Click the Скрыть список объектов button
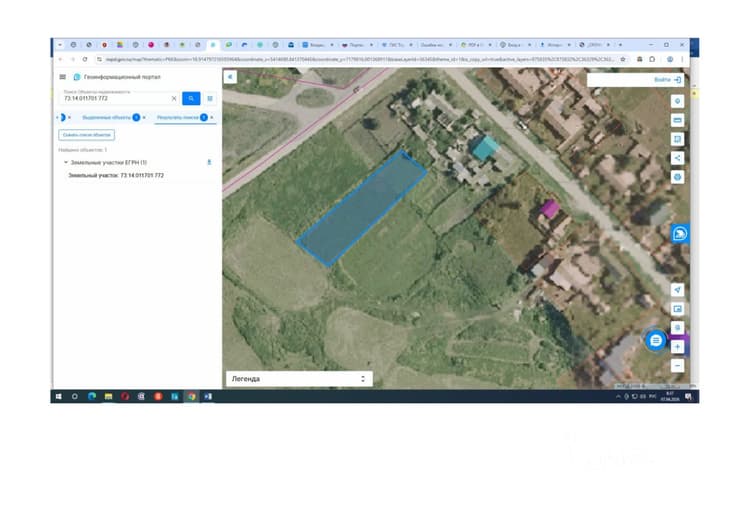 87,135
